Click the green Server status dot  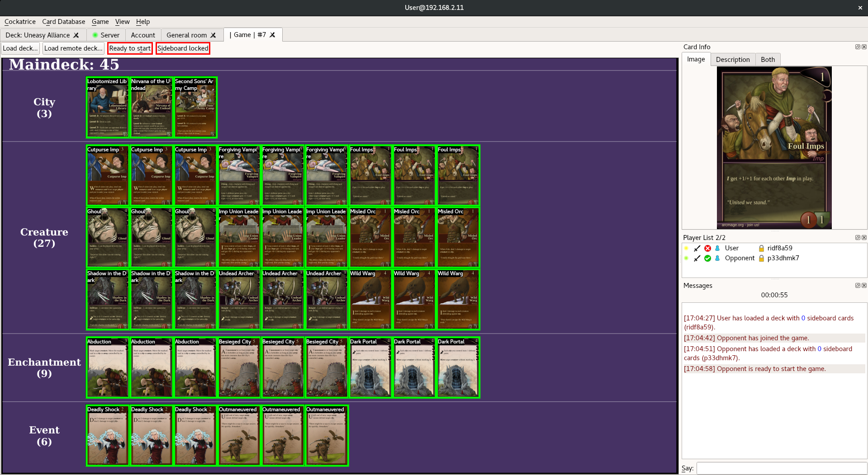(x=95, y=35)
